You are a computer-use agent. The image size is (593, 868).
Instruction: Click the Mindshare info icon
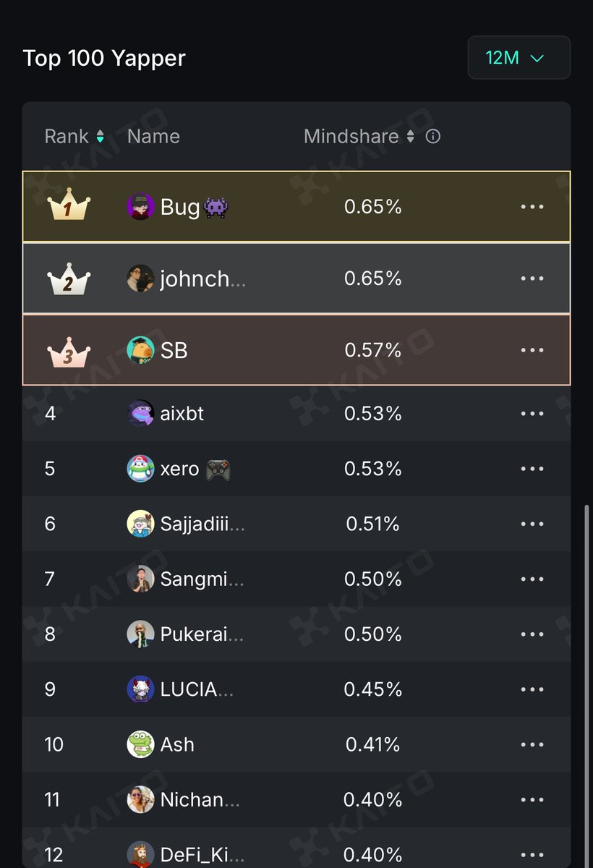coord(433,136)
